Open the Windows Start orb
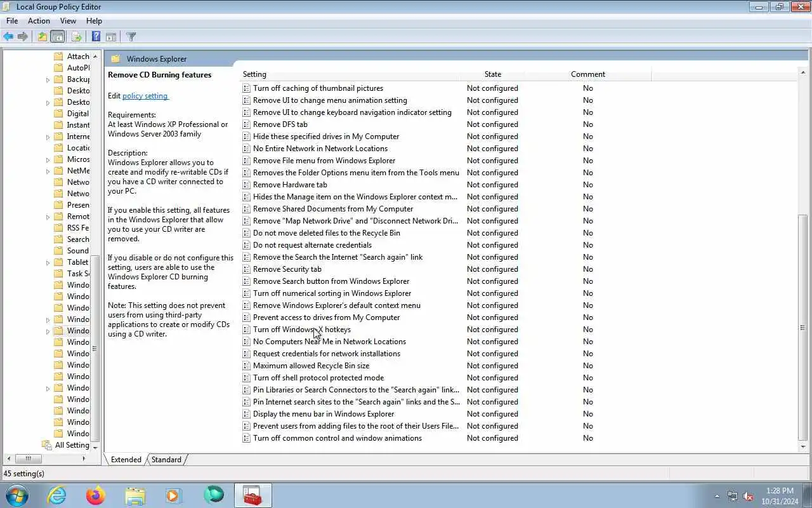 (x=16, y=495)
